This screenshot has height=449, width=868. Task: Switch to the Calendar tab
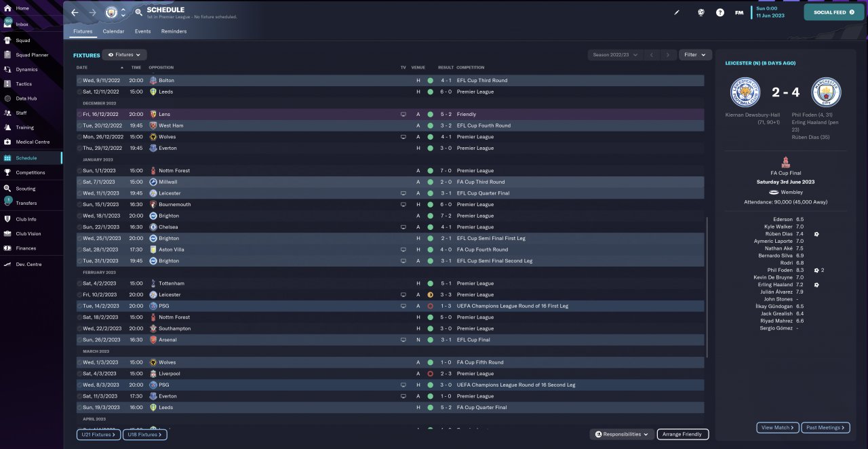113,31
